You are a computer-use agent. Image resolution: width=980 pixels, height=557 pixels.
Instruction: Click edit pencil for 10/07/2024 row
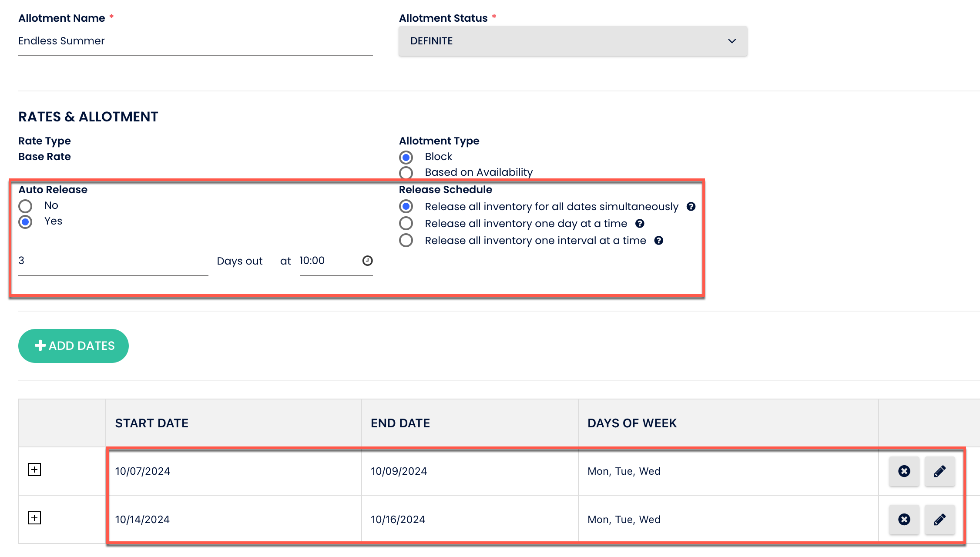[940, 471]
